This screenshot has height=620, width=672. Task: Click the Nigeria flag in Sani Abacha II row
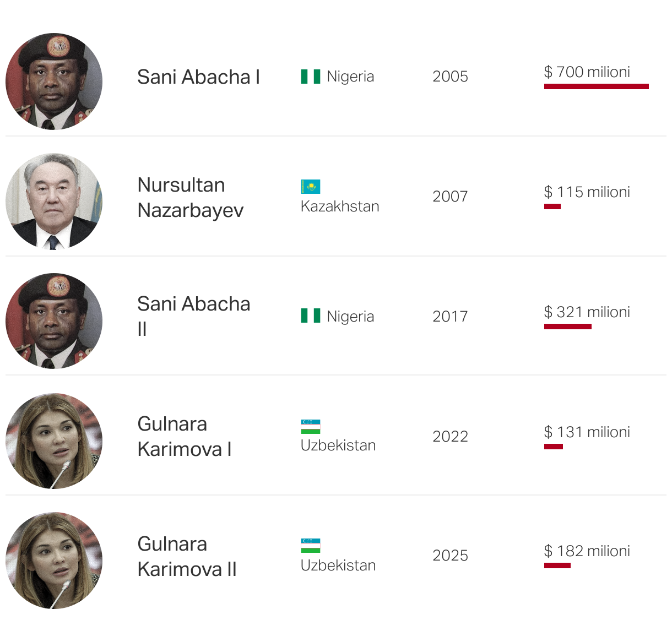coord(311,316)
